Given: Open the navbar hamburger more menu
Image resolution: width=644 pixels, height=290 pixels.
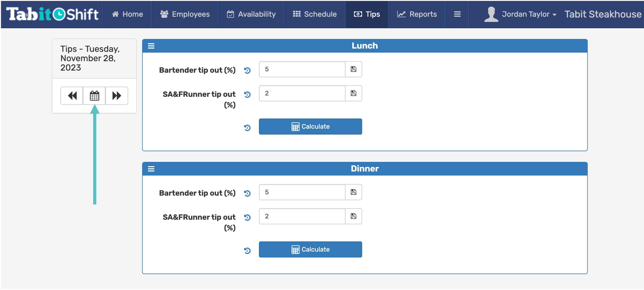Looking at the screenshot, I should 457,14.
